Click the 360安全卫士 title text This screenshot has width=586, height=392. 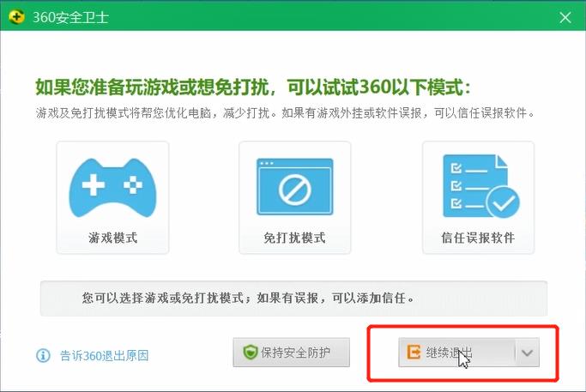(x=71, y=17)
